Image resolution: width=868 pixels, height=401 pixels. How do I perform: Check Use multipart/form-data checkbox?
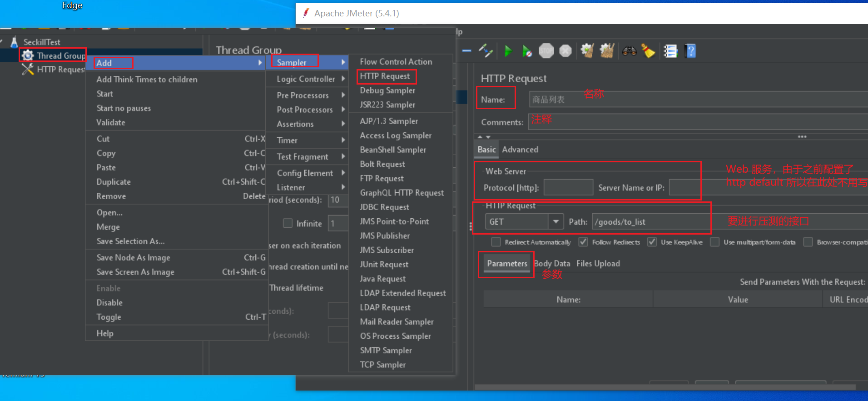point(714,242)
